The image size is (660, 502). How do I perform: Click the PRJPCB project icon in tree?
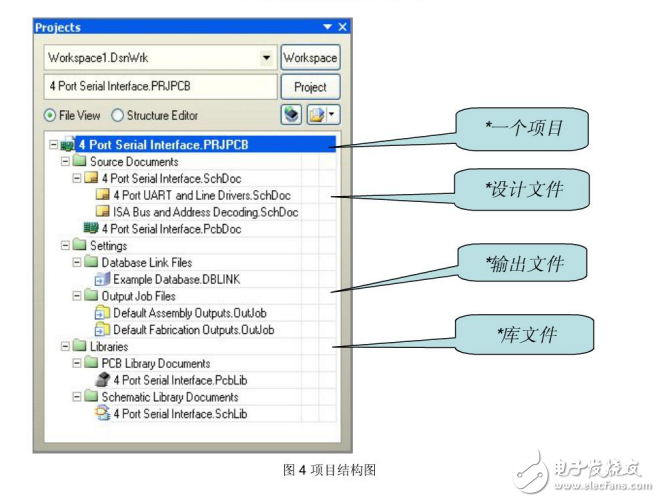67,145
